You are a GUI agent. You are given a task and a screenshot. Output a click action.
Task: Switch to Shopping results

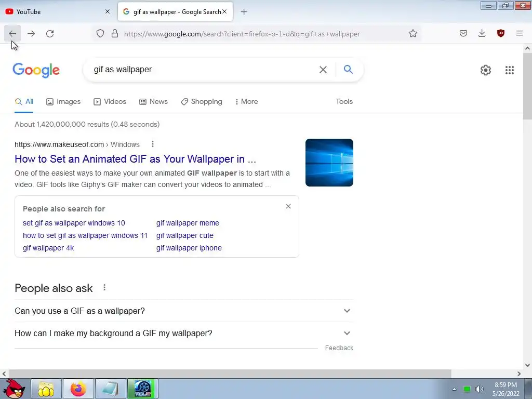tap(202, 101)
